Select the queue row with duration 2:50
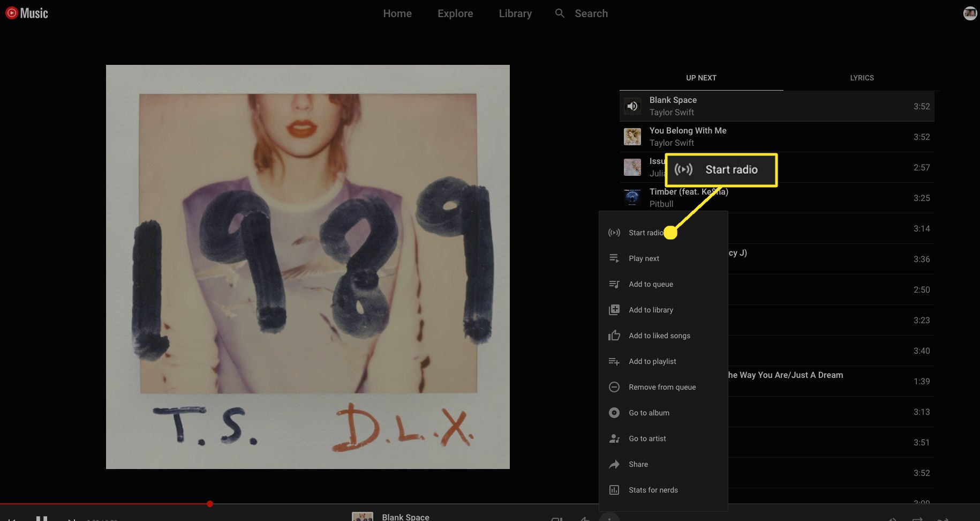This screenshot has height=521, width=980. (x=831, y=289)
